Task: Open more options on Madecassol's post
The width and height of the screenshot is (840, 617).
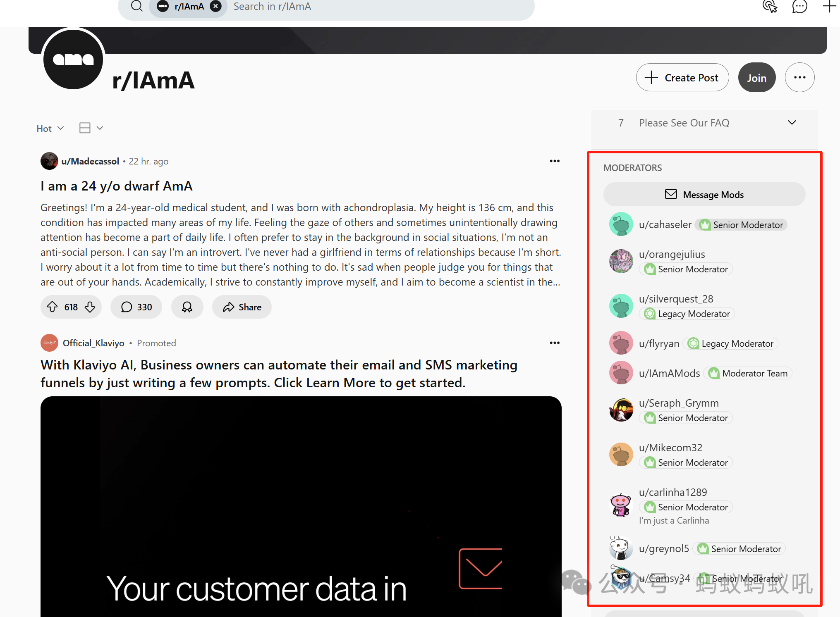Action: pyautogui.click(x=554, y=161)
